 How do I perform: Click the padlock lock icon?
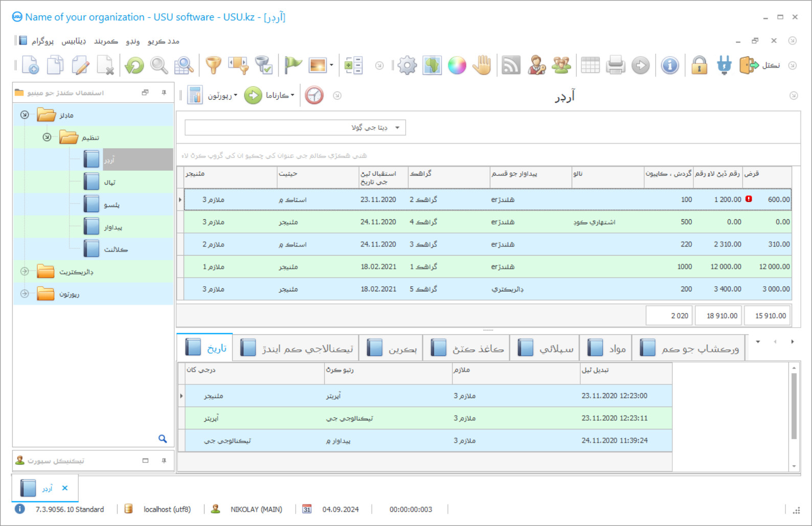point(699,65)
